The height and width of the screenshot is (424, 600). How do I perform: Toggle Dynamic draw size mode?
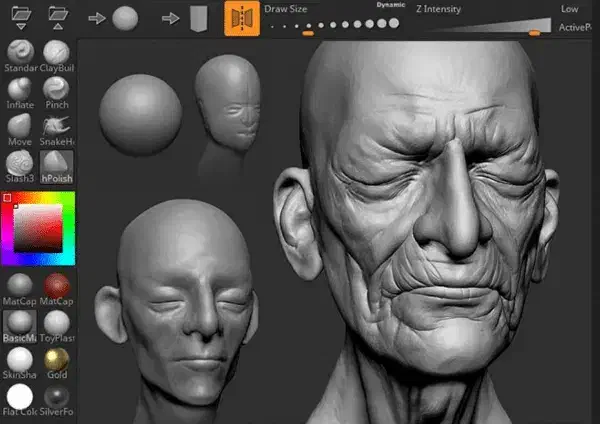(x=390, y=6)
